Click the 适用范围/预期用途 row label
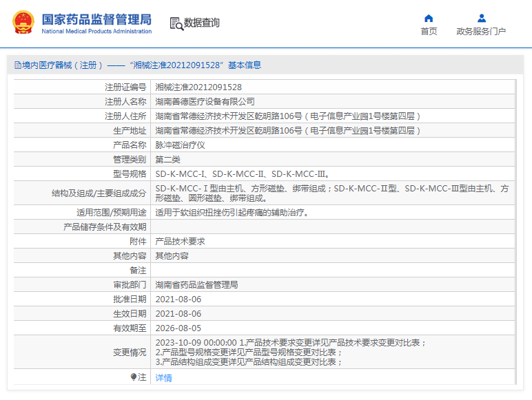 111,213
